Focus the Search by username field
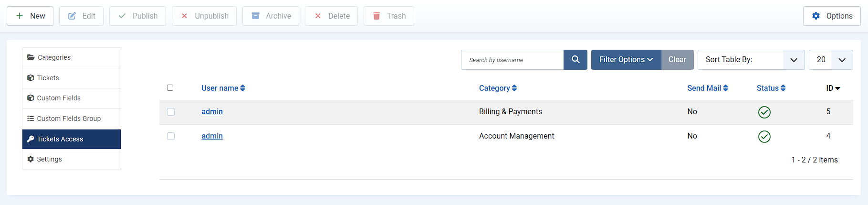 tap(512, 60)
